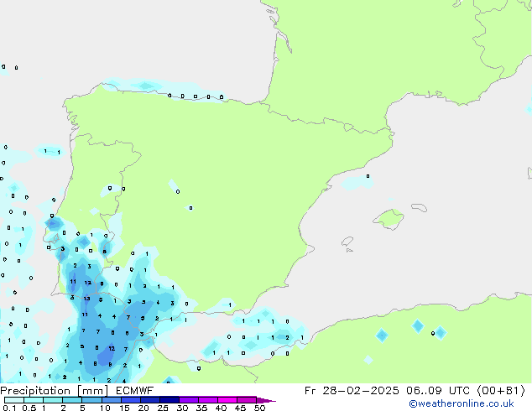Viewport: 532px width, 411px height.
Task: Click the legend label '0.5'
Action: [x=29, y=408]
